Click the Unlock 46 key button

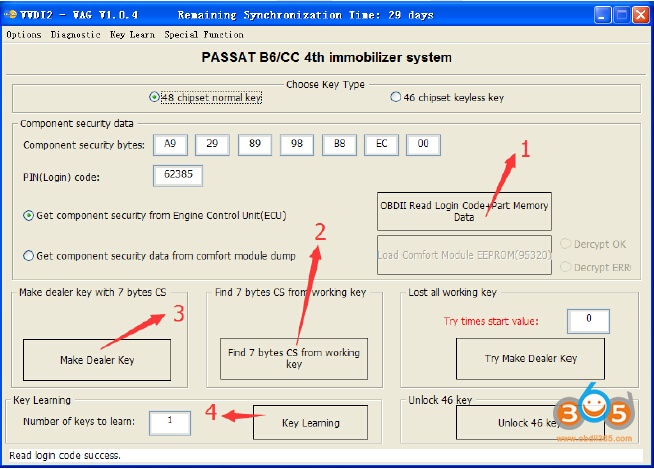530,423
